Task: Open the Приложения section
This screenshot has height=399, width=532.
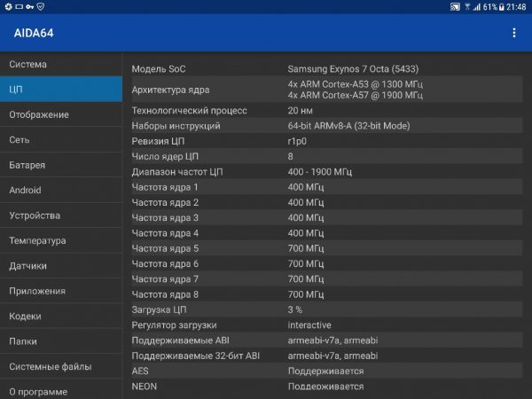Action: coord(61,291)
